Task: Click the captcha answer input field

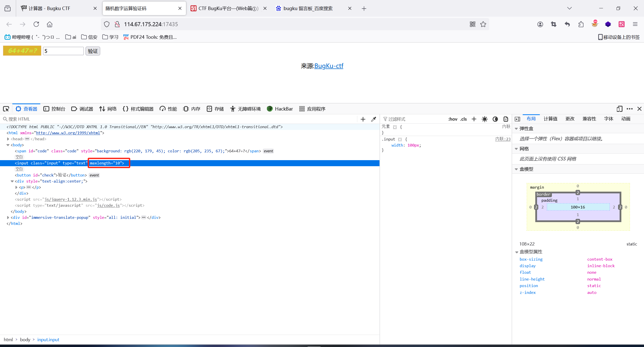Action: click(63, 51)
